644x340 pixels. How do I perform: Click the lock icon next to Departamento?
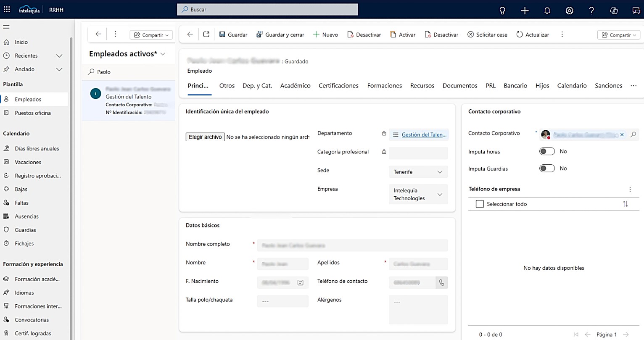click(384, 133)
